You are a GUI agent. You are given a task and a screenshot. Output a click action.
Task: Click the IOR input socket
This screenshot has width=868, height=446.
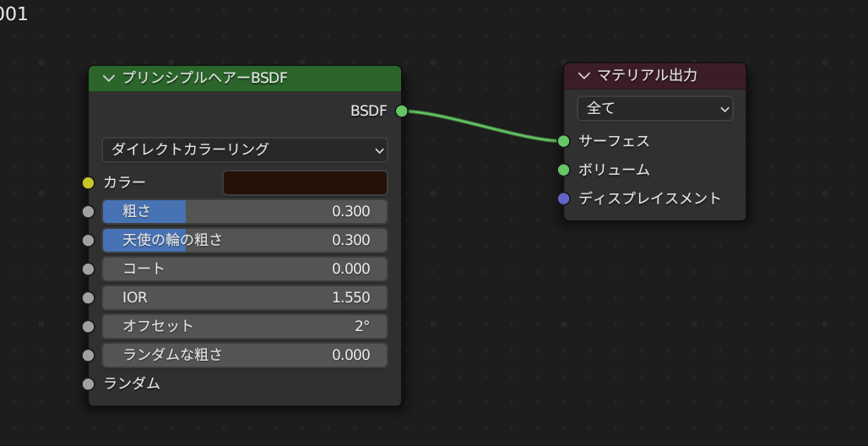click(89, 297)
